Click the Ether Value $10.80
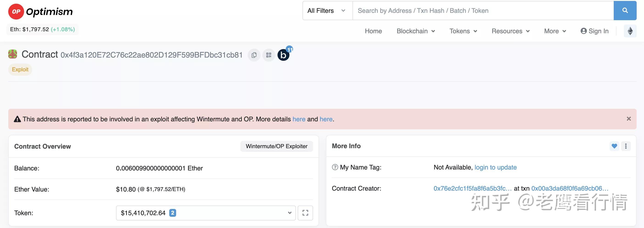Viewport: 644px width, 228px height. (x=126, y=189)
